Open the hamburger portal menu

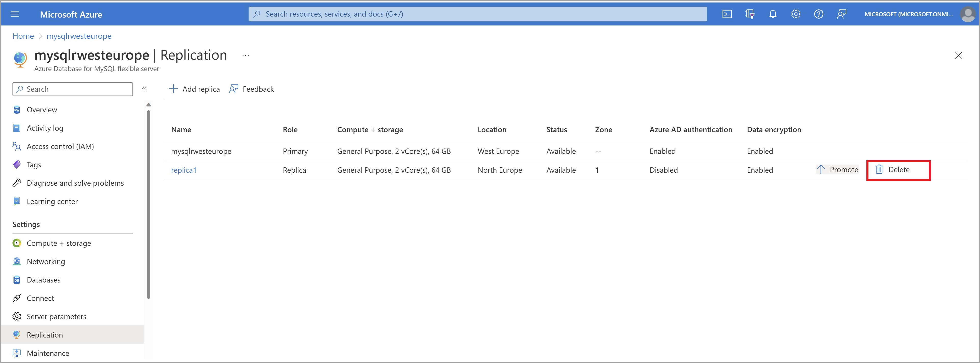15,14
